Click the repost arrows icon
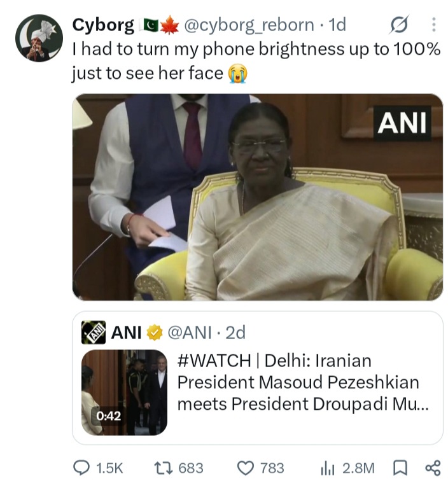This screenshot has width=448, height=488. tap(164, 468)
